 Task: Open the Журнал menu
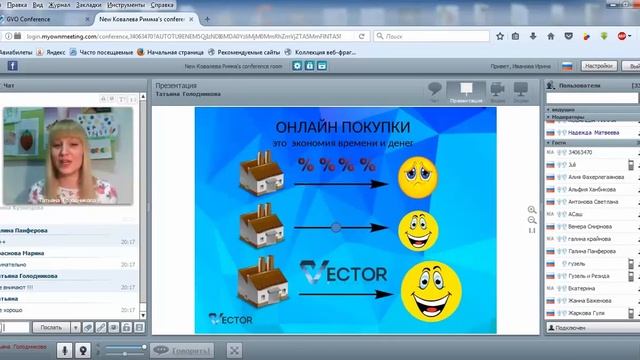coord(59,5)
